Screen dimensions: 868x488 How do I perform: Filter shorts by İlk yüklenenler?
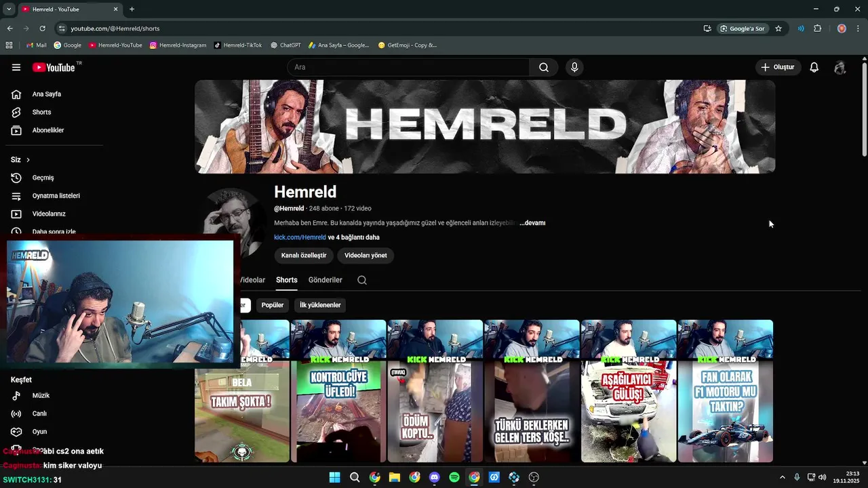pyautogui.click(x=320, y=305)
